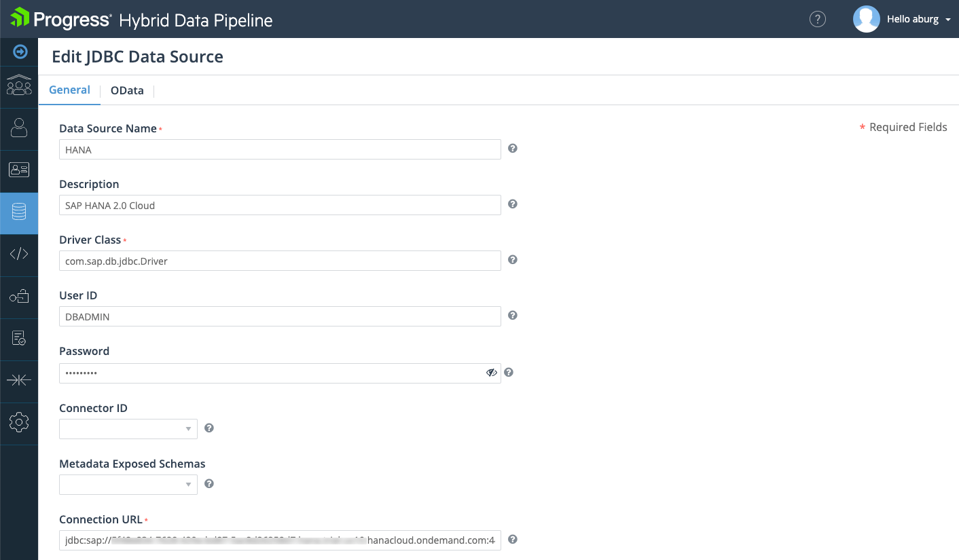Click help icon beside Data Source Name

click(x=513, y=148)
